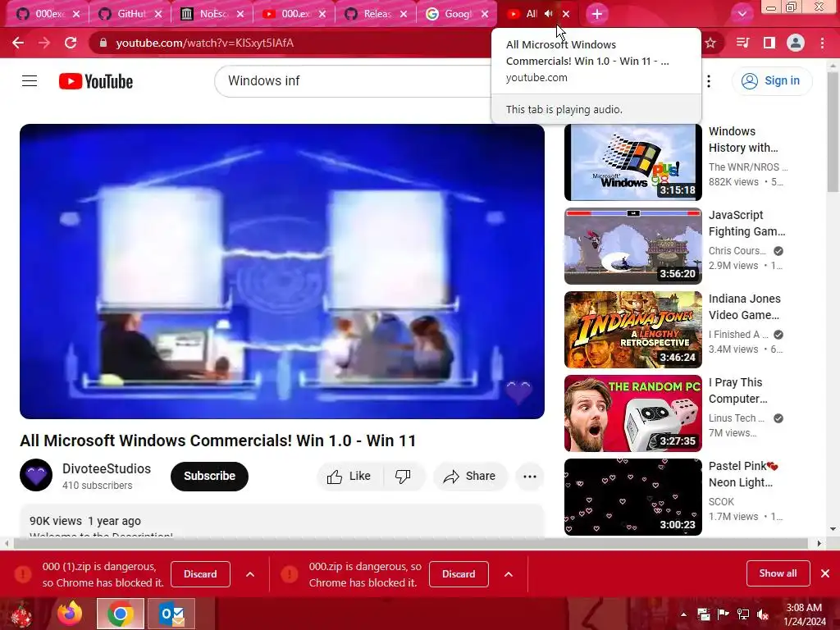This screenshot has width=840, height=630.
Task: Open DivoteeStudios channel name link
Action: (107, 468)
